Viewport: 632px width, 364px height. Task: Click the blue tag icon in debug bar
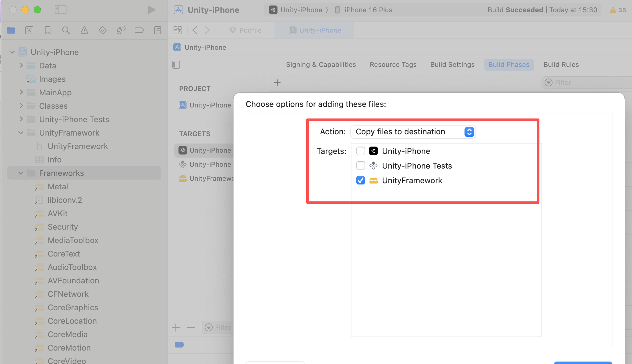click(x=179, y=345)
